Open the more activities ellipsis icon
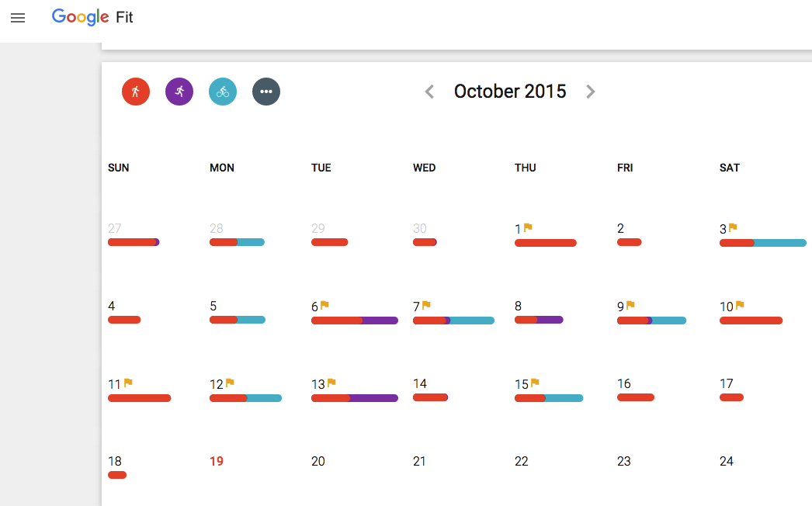Viewport: 812px width, 506px height. (266, 91)
